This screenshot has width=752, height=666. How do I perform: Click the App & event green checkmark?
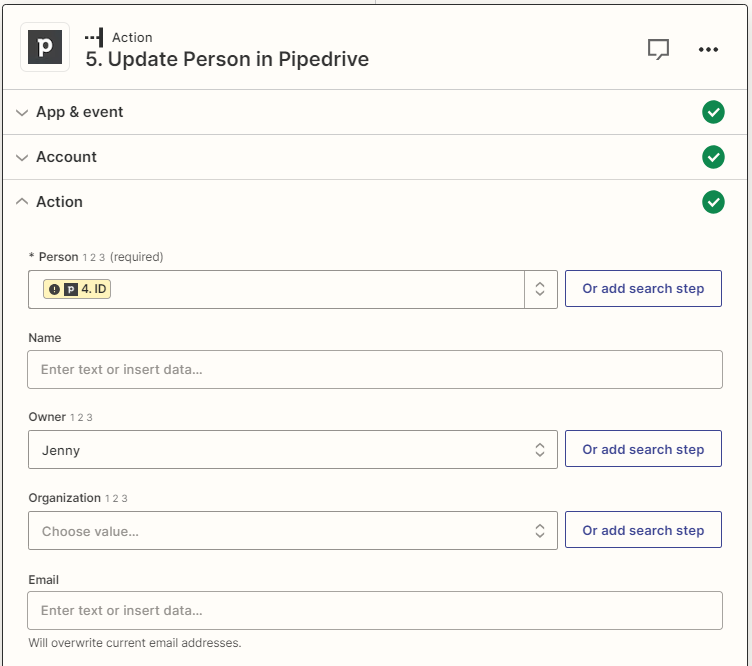[713, 112]
